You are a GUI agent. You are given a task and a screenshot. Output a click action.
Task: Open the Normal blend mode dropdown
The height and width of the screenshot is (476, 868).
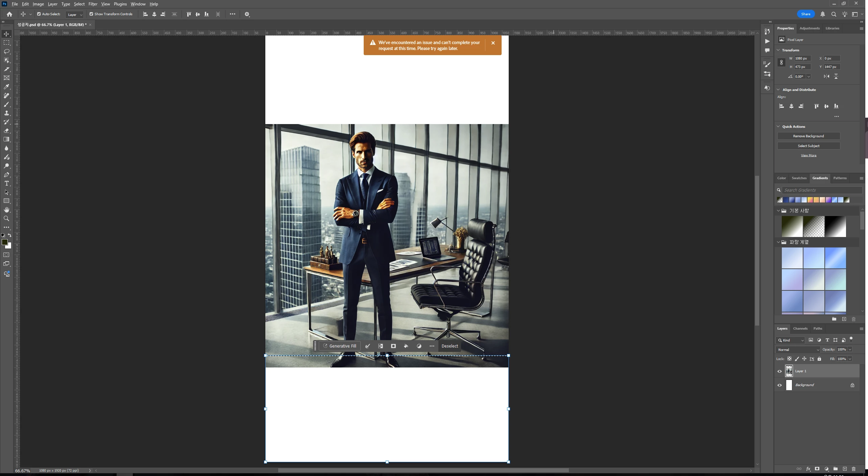(x=798, y=350)
